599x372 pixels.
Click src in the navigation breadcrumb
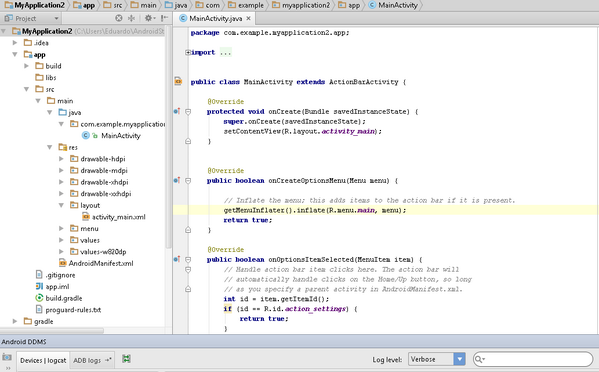113,5
